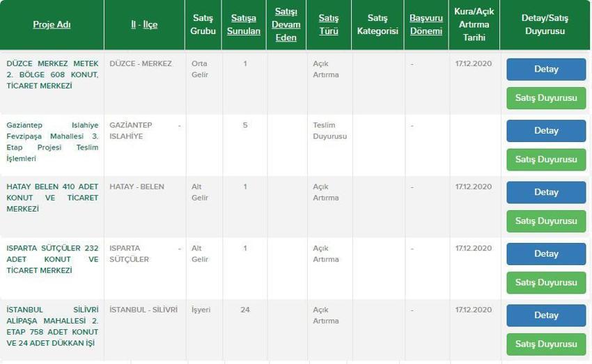Sort by İl - İlçe column header
The image size is (592, 364).
144,24
